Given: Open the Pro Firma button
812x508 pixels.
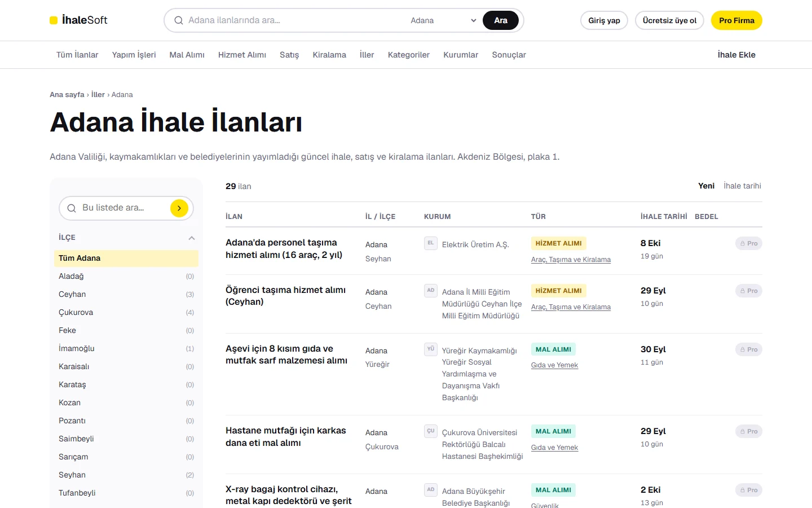Looking at the screenshot, I should [736, 20].
